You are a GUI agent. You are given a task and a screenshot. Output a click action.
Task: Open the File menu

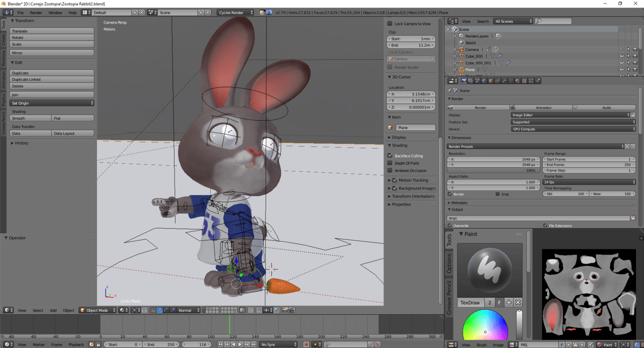(x=20, y=12)
